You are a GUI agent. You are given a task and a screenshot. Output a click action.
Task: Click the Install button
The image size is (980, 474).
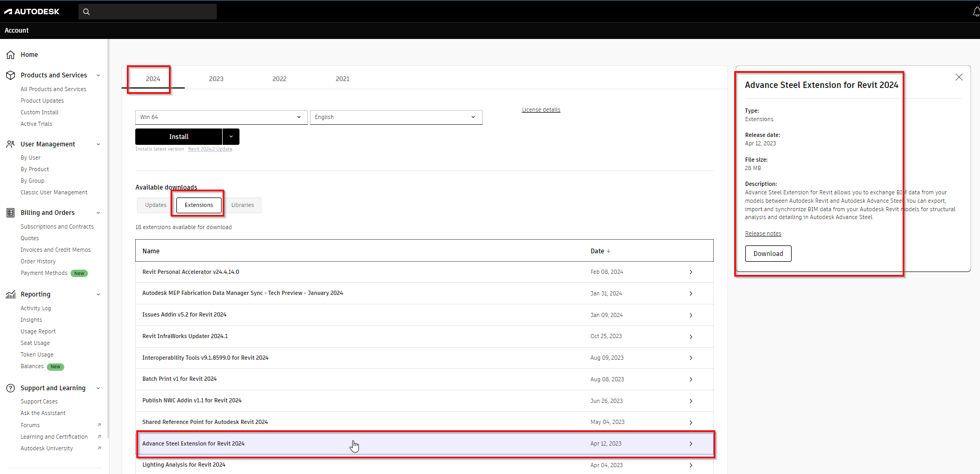[x=178, y=136]
